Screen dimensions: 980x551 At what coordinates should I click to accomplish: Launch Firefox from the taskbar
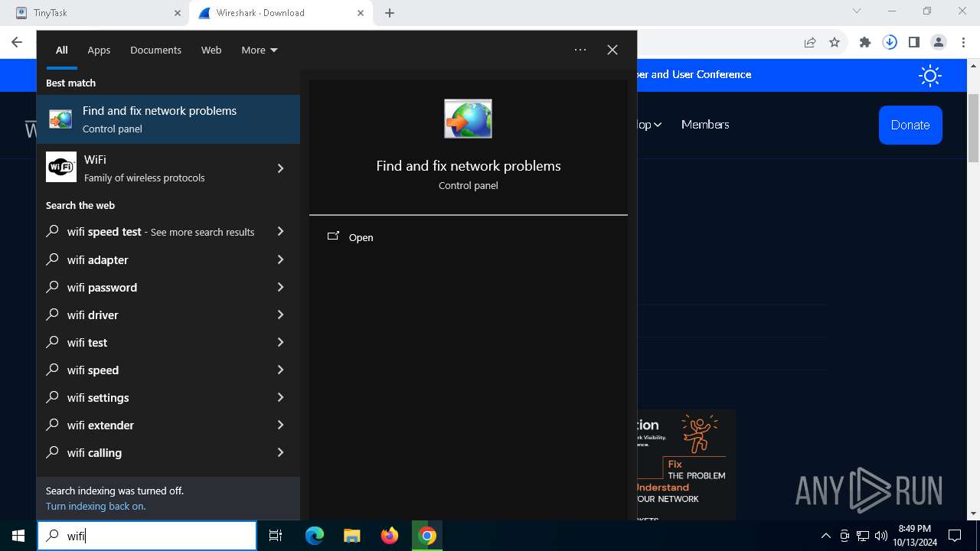pyautogui.click(x=390, y=536)
